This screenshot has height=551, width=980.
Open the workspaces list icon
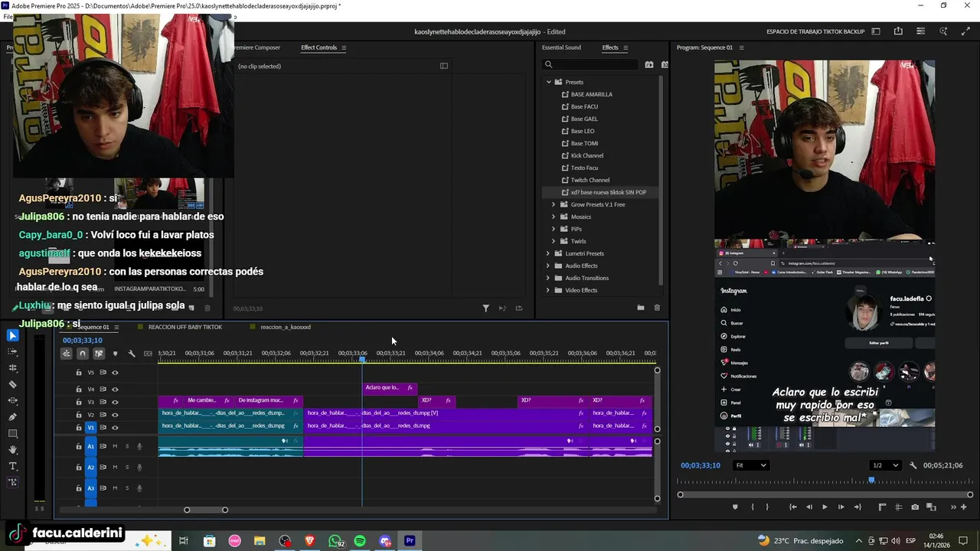pos(876,31)
